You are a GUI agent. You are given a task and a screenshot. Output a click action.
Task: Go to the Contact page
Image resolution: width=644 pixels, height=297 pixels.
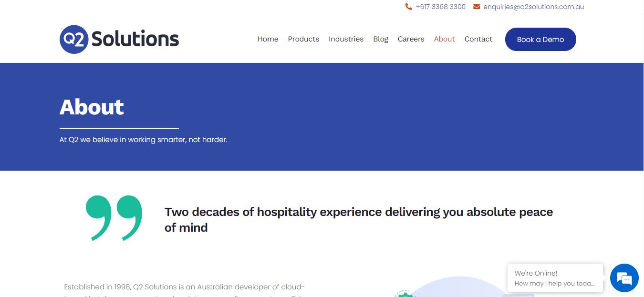pyautogui.click(x=478, y=39)
